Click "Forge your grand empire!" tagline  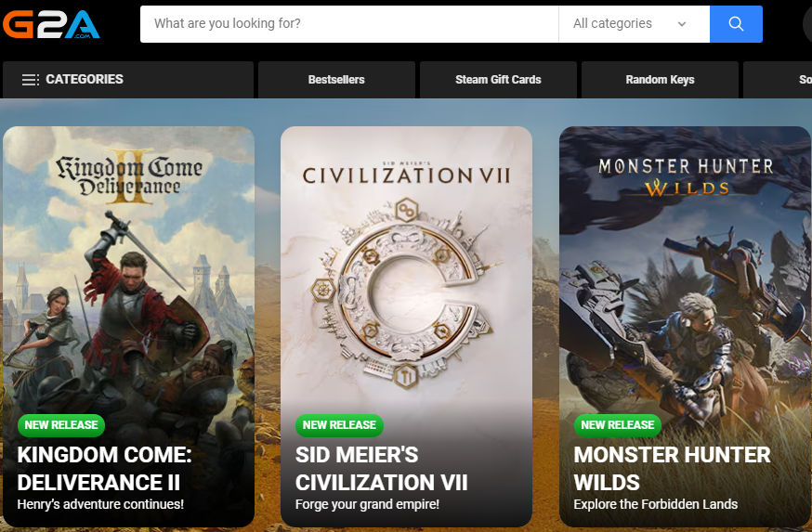[367, 504]
